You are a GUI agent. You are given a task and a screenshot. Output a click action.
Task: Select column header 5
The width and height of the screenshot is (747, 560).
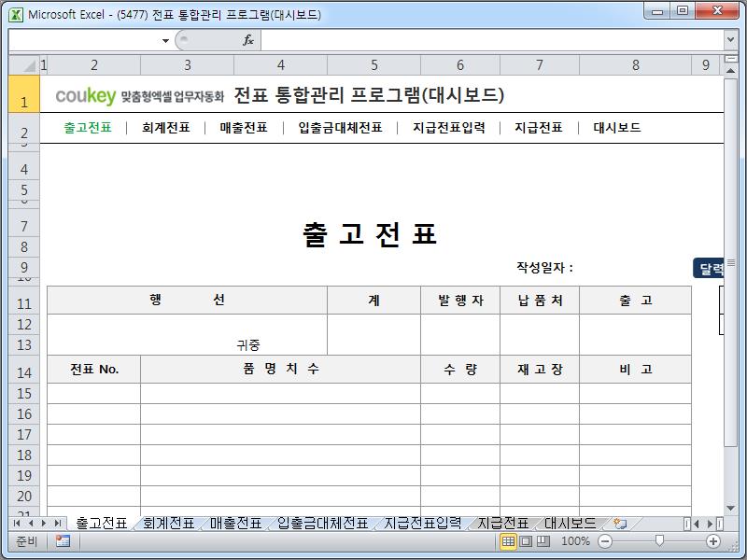[x=374, y=64]
